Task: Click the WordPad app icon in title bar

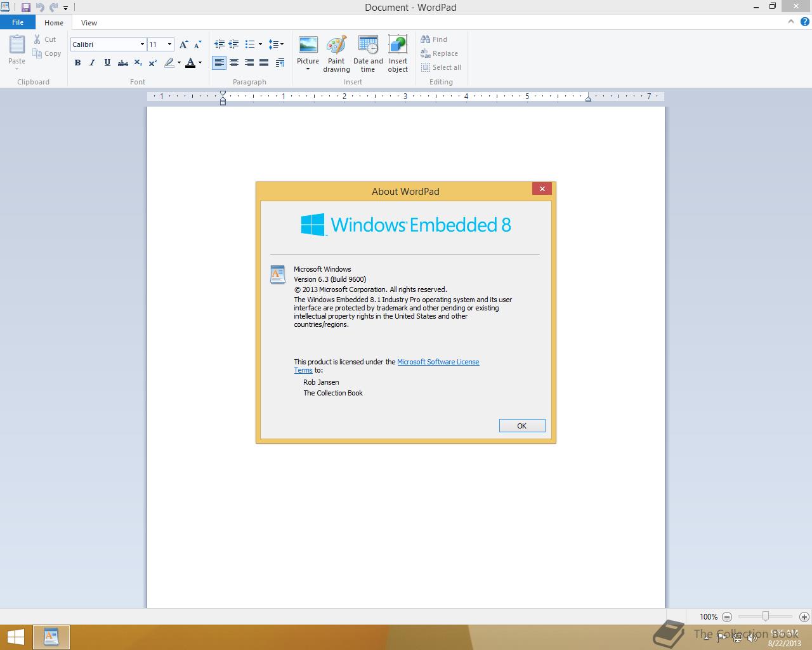Action: pos(5,8)
